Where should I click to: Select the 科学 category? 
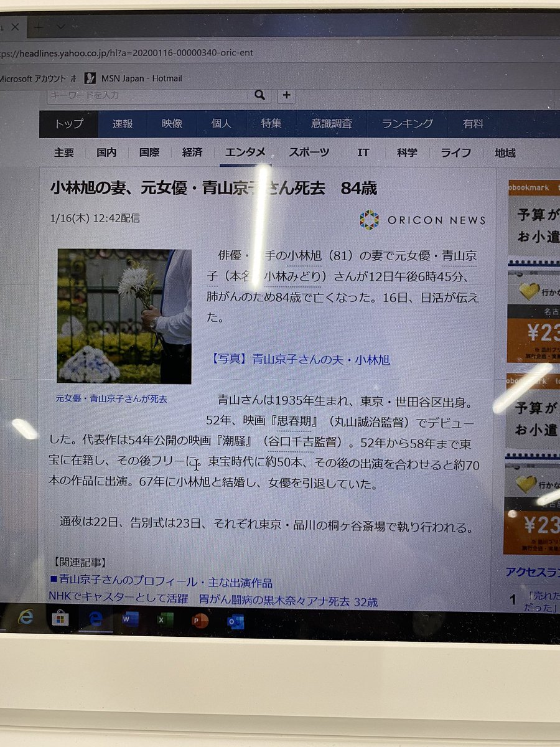click(407, 153)
